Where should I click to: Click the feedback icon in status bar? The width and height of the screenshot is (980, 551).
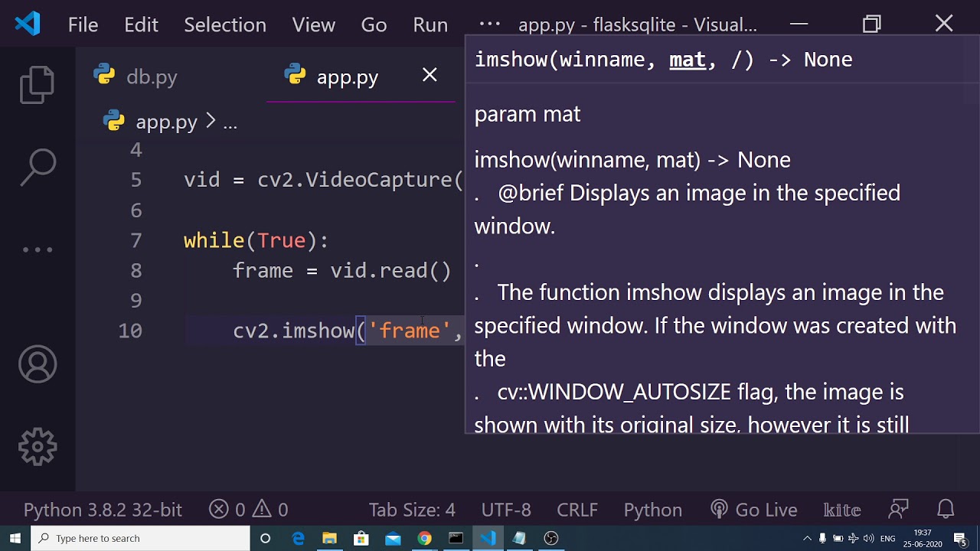898,510
